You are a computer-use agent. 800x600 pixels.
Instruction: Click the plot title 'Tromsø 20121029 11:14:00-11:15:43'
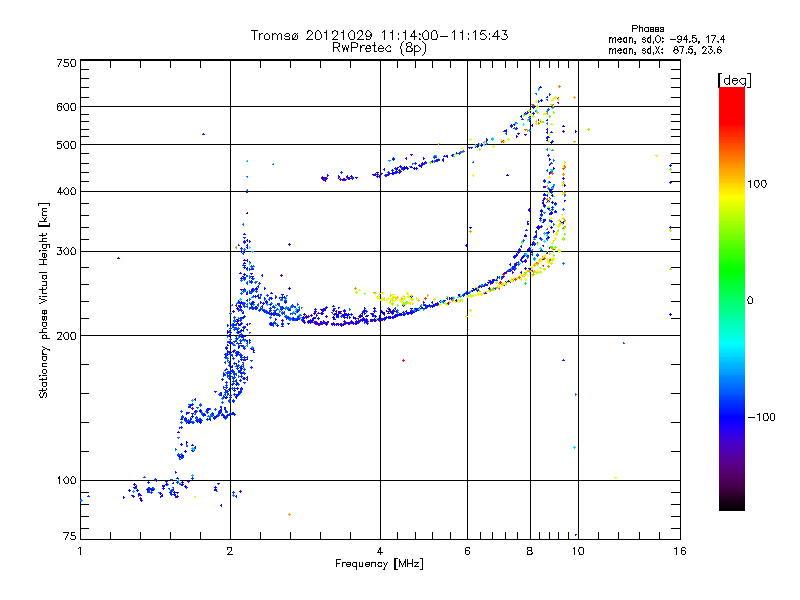pos(379,35)
